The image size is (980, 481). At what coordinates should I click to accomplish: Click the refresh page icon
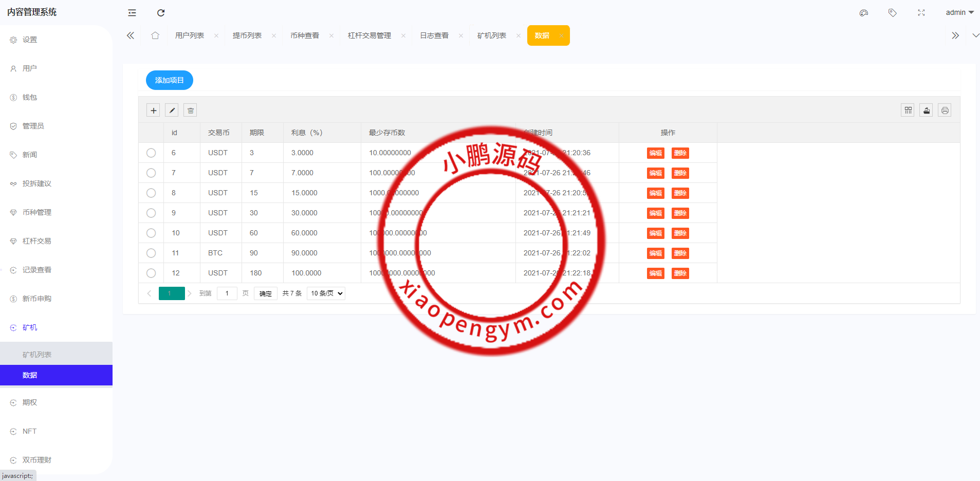(161, 13)
